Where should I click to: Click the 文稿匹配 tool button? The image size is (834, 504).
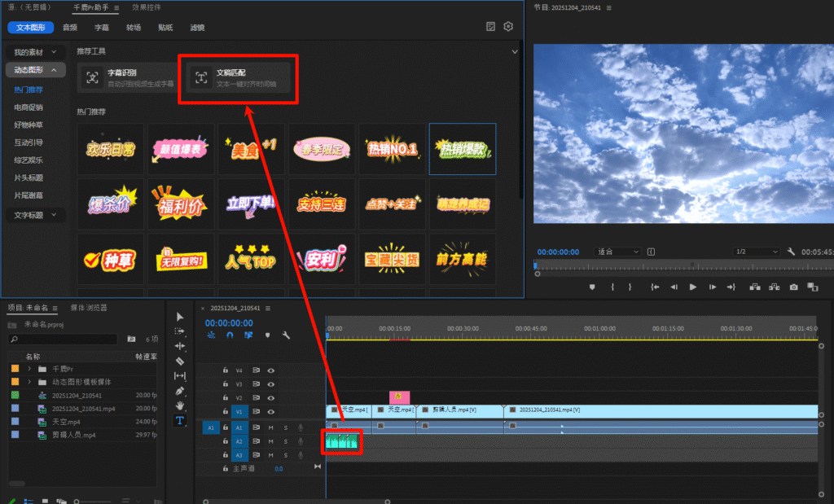(x=237, y=77)
